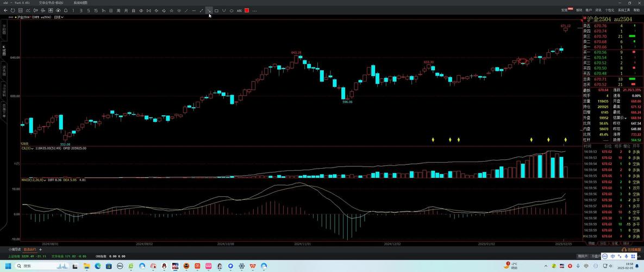This screenshot has width=644, height=272.
Task: Click the alert bell icon
Action: pyautogui.click(x=66, y=10)
